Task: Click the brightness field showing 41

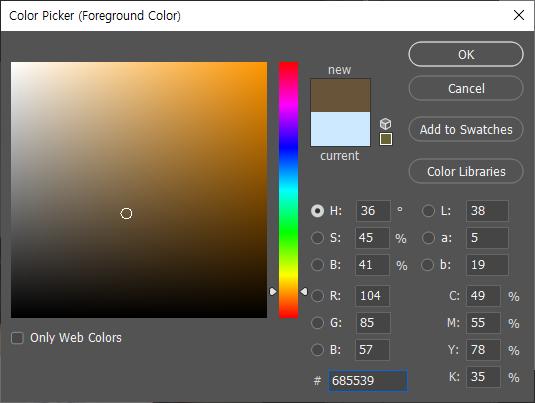Action: click(x=372, y=265)
